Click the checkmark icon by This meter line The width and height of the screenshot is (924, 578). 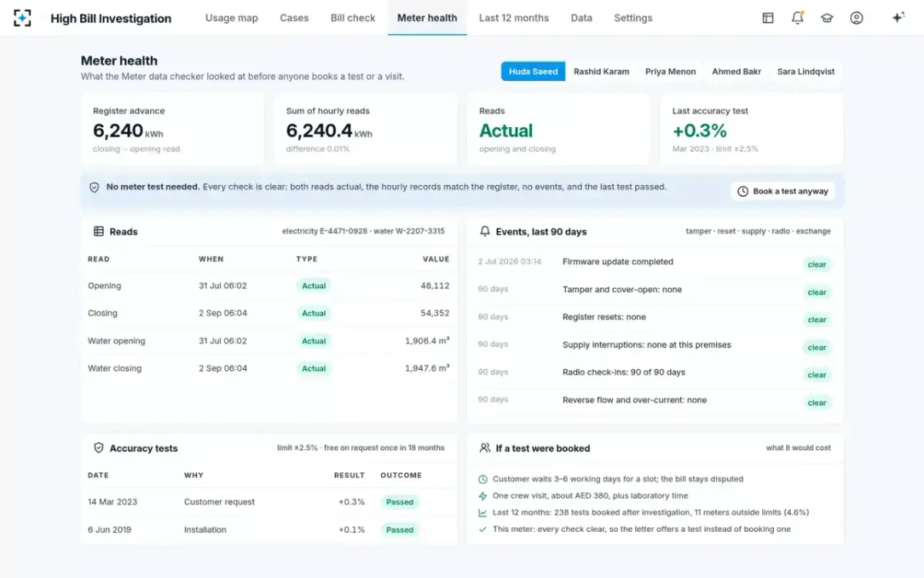(x=483, y=529)
